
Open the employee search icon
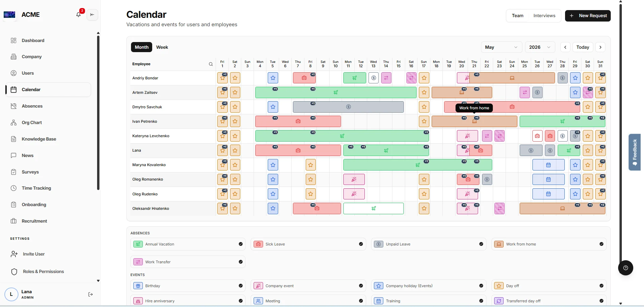click(x=211, y=64)
